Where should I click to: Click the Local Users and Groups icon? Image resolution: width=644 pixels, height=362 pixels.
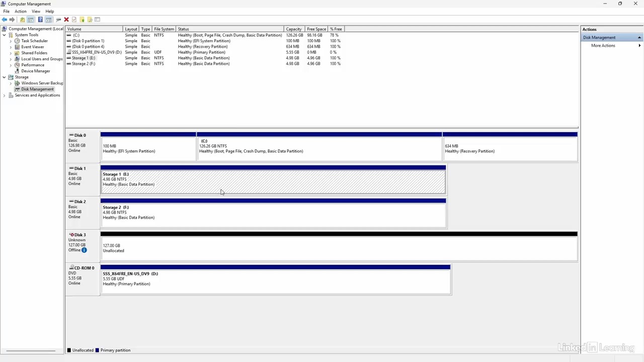coord(17,59)
